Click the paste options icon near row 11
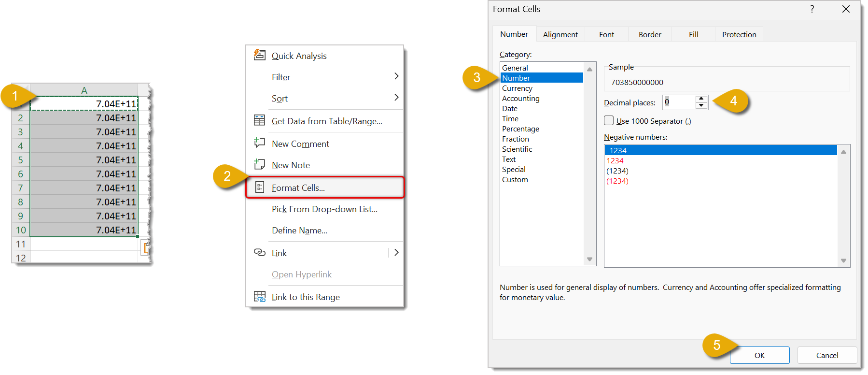The image size is (868, 375). [x=146, y=248]
